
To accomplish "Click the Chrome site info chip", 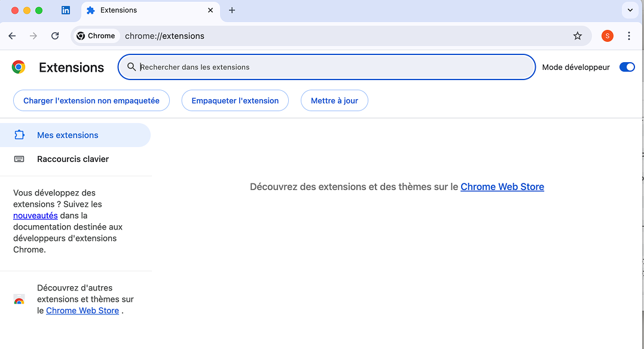I will [96, 36].
